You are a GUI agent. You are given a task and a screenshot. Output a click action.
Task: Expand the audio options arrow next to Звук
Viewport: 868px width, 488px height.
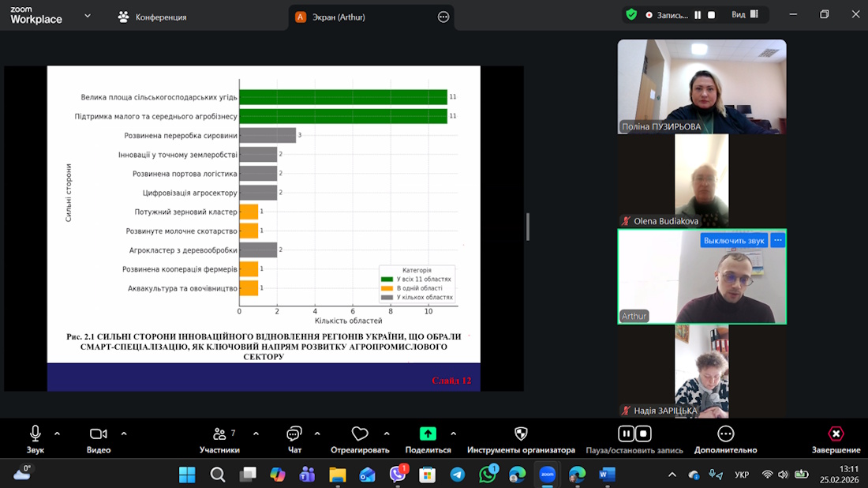[x=57, y=434]
